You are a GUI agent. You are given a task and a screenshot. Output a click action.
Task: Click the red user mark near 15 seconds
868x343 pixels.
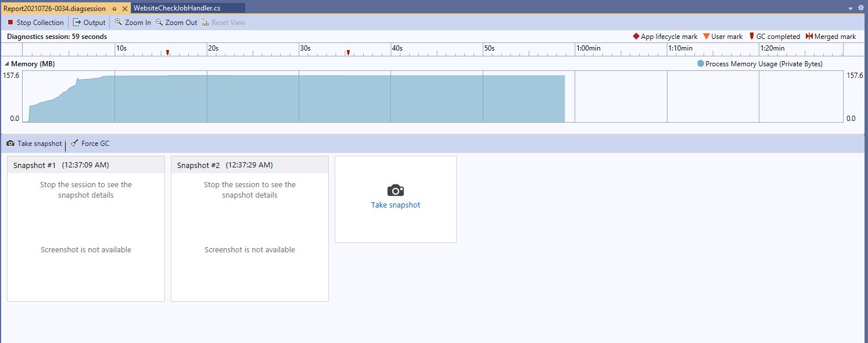click(x=168, y=52)
